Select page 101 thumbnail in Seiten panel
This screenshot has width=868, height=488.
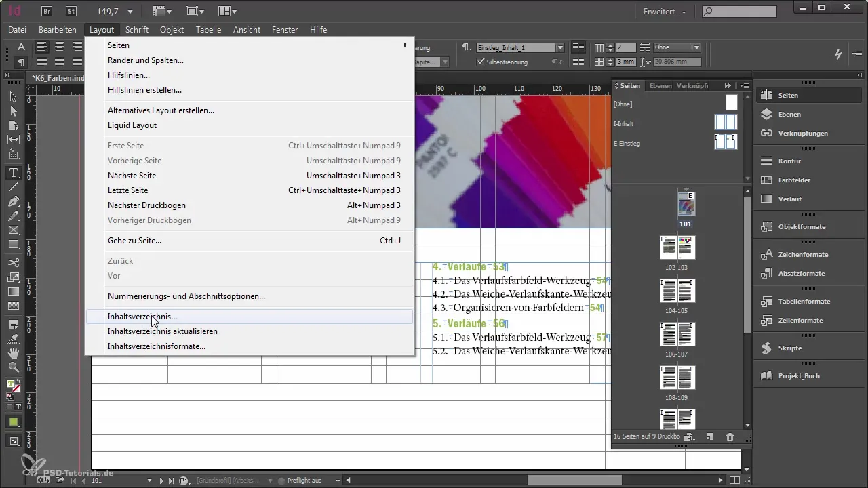[x=686, y=205]
